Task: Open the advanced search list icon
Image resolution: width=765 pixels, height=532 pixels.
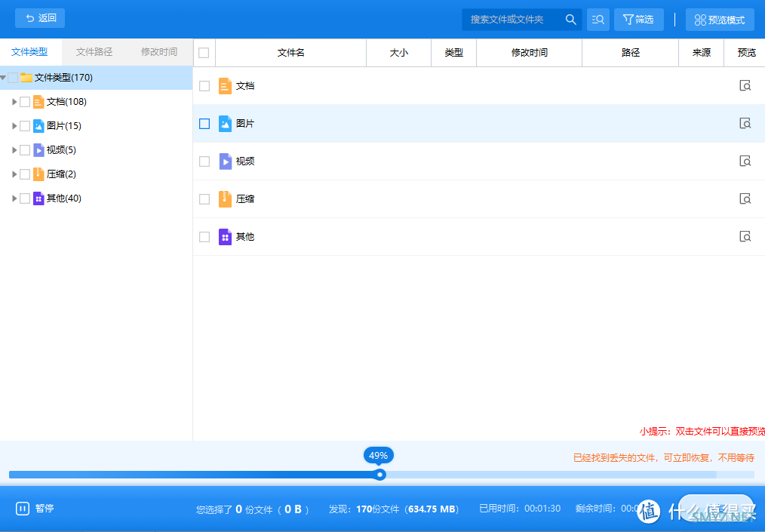Action: [598, 20]
